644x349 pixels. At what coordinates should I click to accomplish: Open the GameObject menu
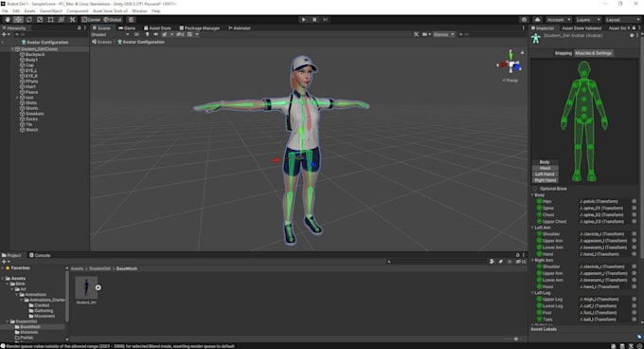pyautogui.click(x=51, y=11)
